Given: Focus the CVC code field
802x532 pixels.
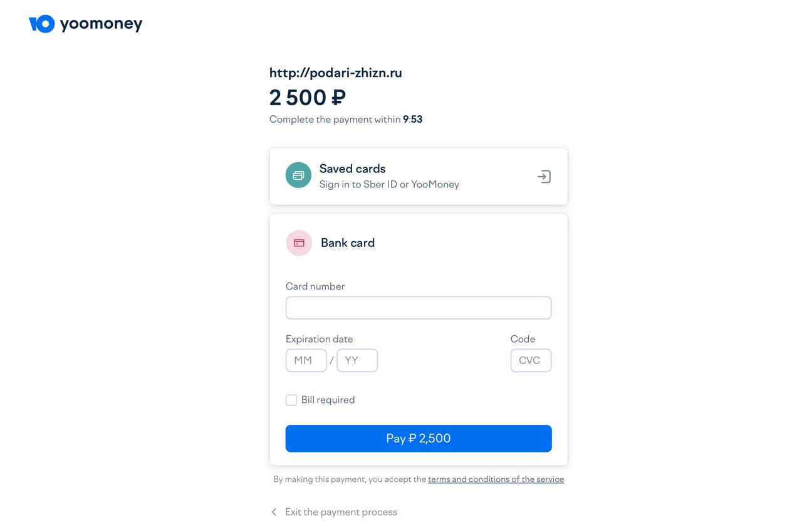Looking at the screenshot, I should point(531,360).
